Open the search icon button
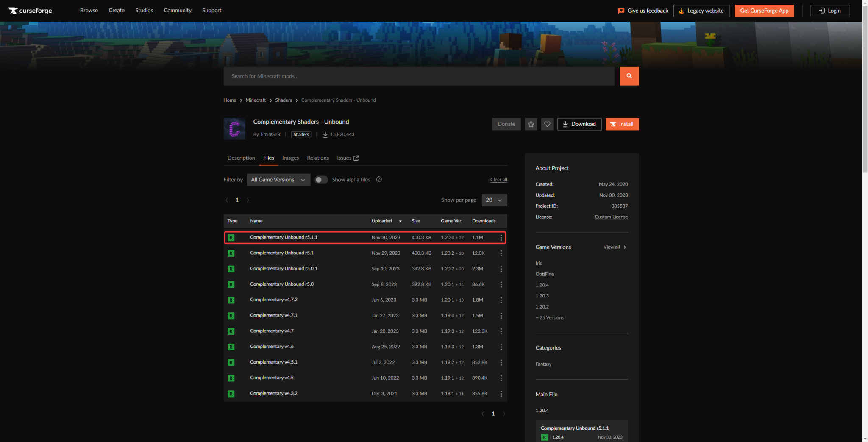 pyautogui.click(x=629, y=76)
